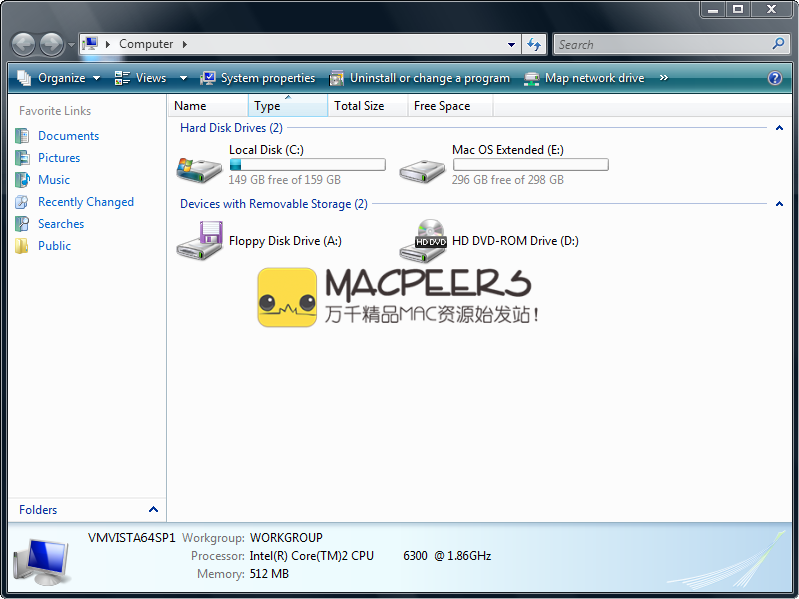
Task: Focus the Search input field
Action: (662, 44)
